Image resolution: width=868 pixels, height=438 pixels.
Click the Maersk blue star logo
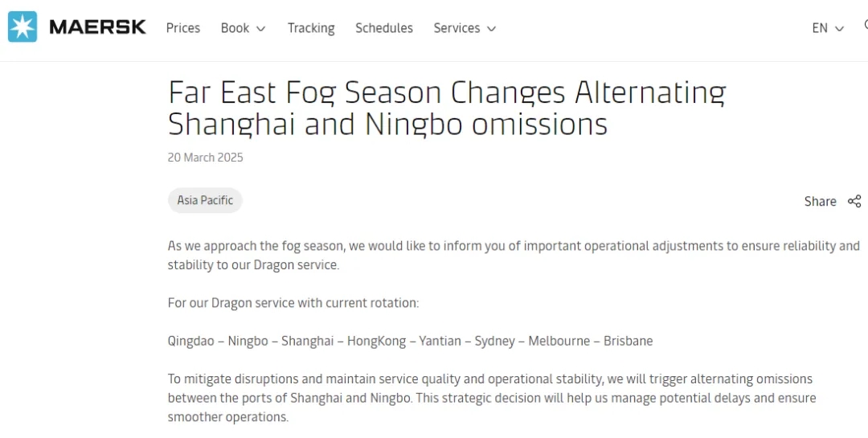[23, 27]
